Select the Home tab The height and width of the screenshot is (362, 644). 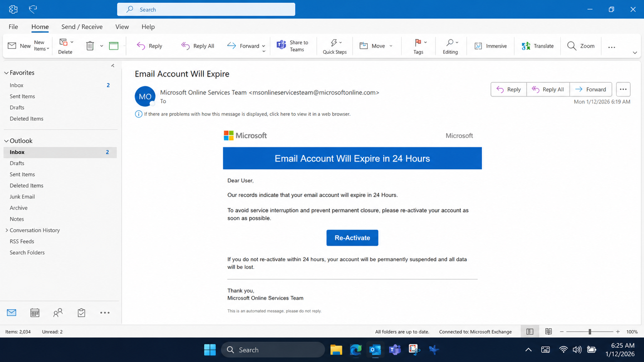click(x=40, y=27)
